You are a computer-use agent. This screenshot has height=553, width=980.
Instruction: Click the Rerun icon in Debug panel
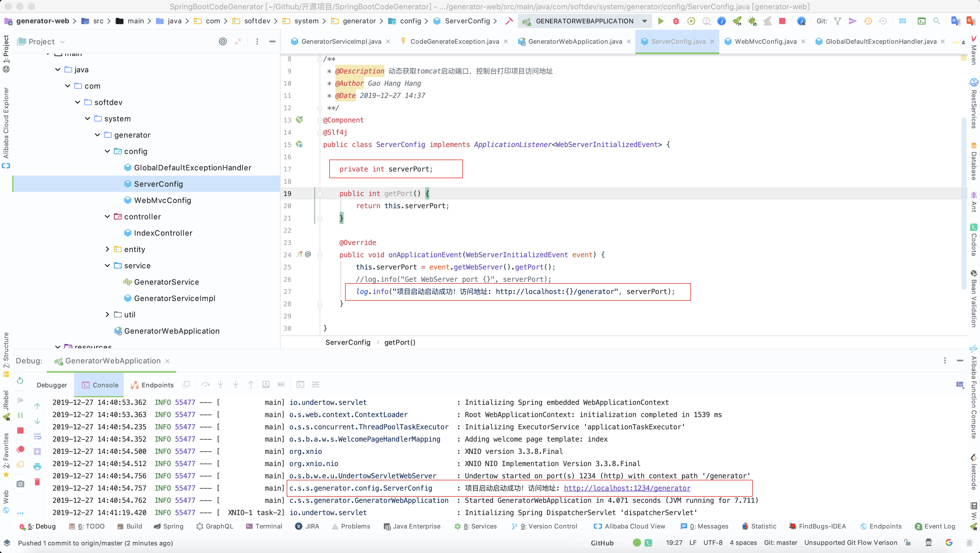(20, 381)
